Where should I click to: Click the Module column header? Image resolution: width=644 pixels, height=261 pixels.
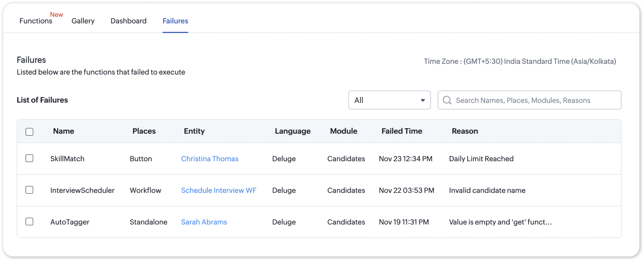[x=344, y=131]
